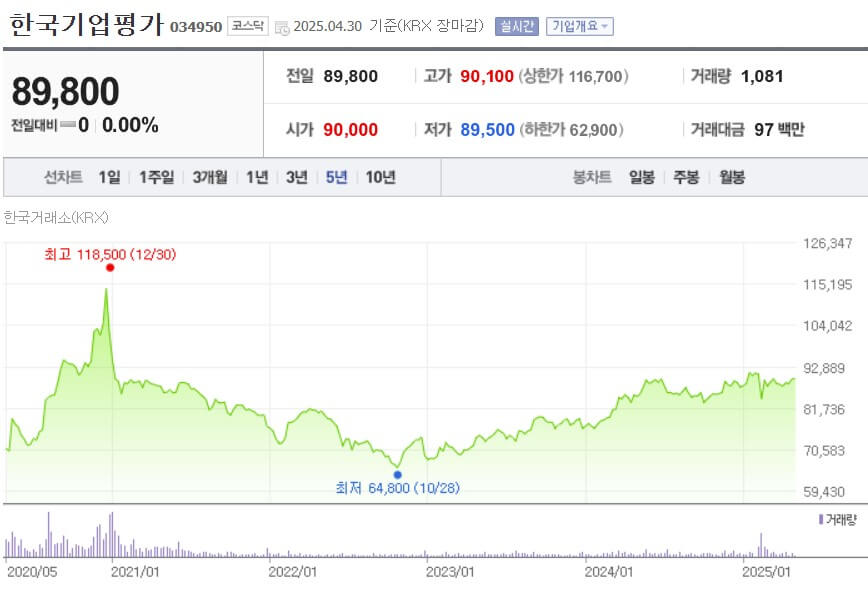Image resolution: width=868 pixels, height=589 pixels.
Task: Select the 3년 chart period
Action: click(297, 176)
